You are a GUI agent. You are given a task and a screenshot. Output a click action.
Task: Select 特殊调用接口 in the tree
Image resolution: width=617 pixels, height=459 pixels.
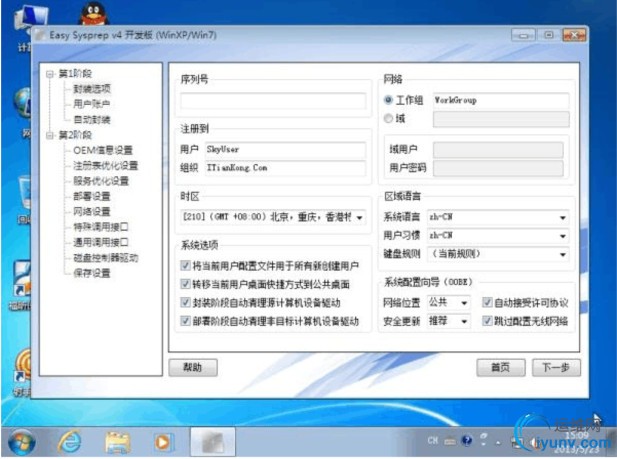tap(101, 227)
